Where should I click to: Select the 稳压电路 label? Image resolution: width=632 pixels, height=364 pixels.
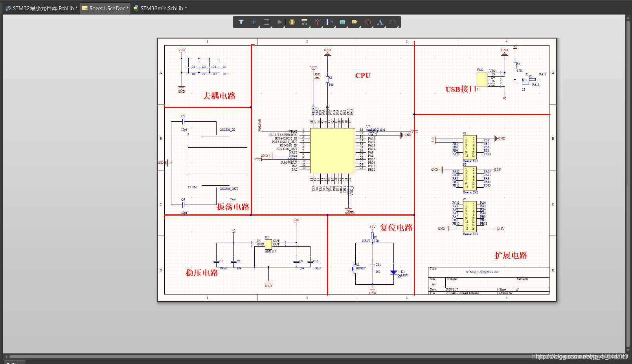coord(202,273)
